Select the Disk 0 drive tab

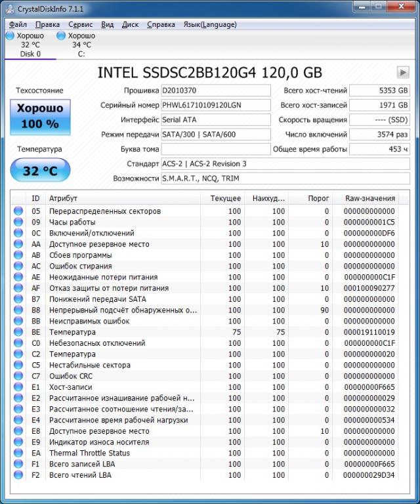click(30, 45)
